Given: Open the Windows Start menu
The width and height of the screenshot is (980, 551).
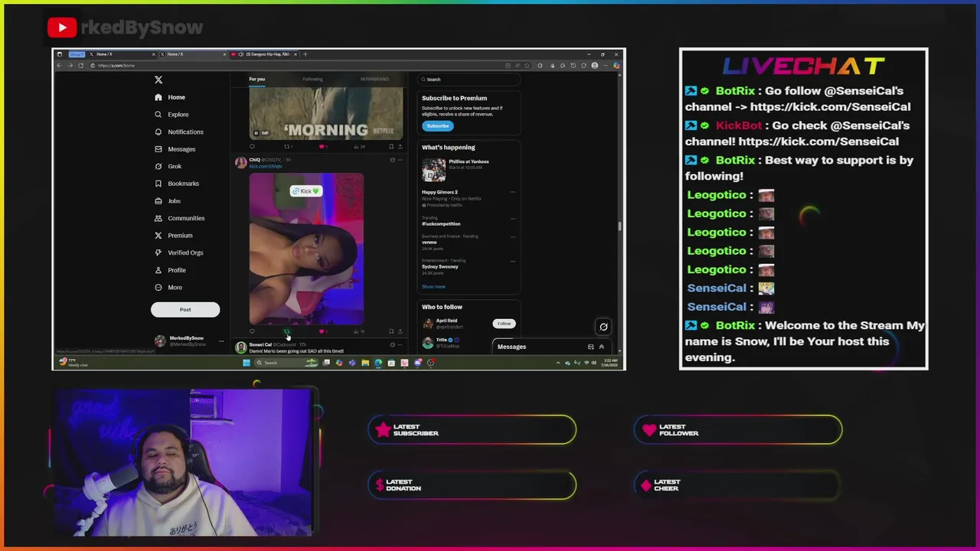Looking at the screenshot, I should tap(247, 363).
